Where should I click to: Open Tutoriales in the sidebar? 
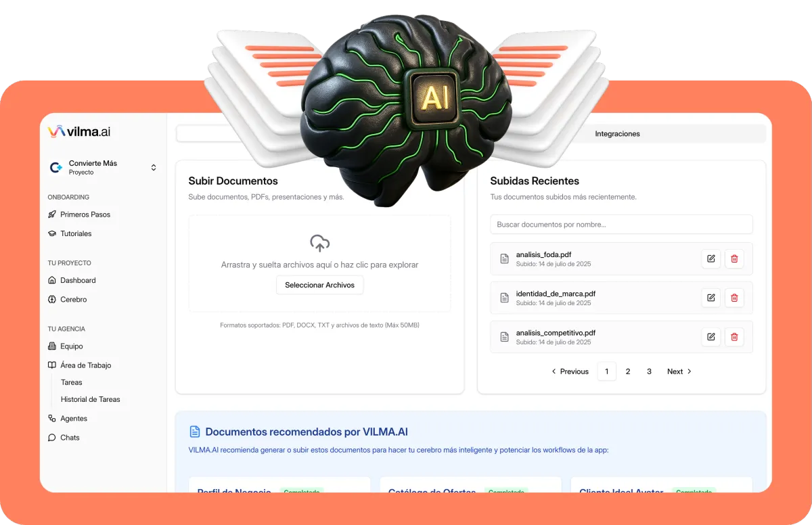pos(70,233)
